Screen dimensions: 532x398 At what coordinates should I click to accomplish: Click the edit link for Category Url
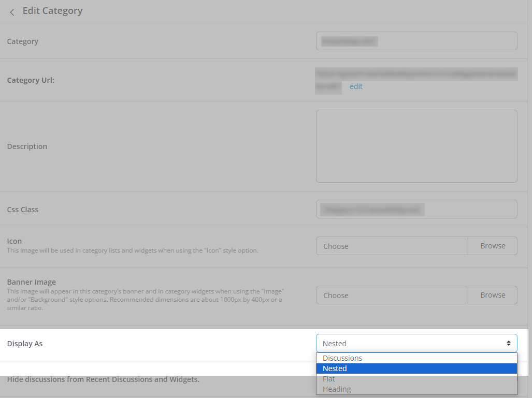(x=356, y=86)
